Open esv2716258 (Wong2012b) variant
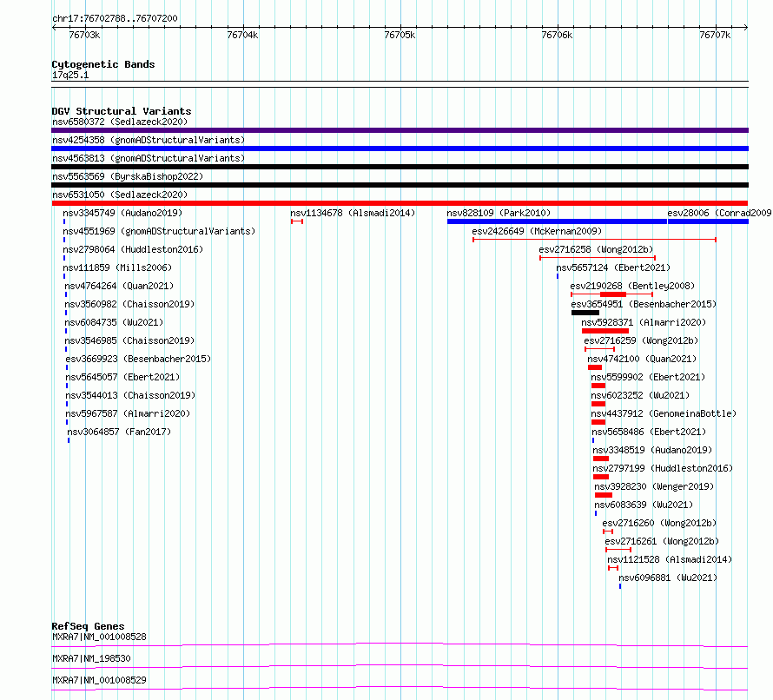Image resolution: width=773 pixels, height=700 pixels. pyautogui.click(x=596, y=249)
